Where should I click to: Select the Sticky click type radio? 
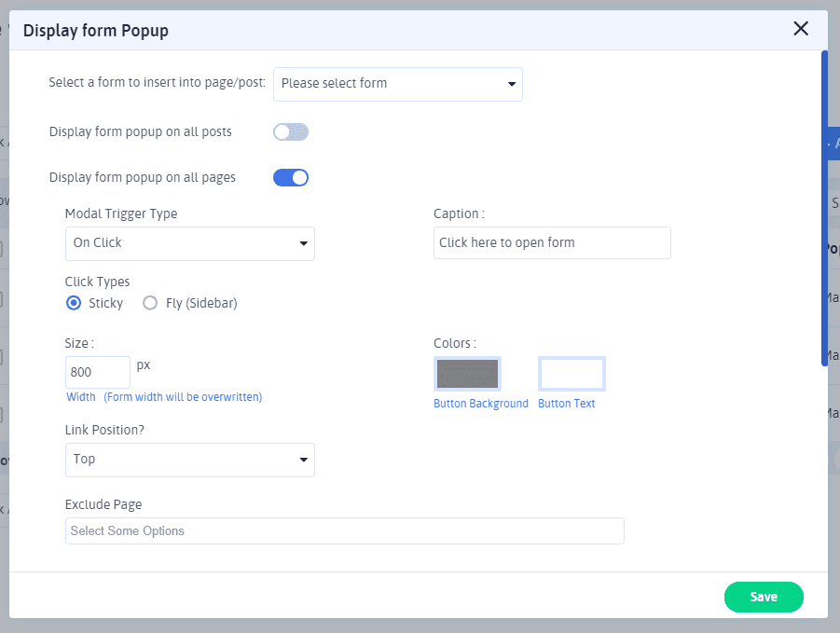pos(74,303)
